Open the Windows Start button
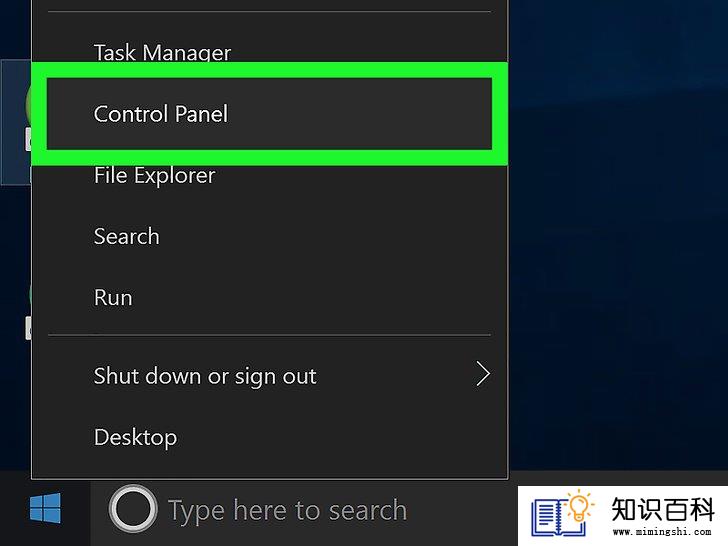 (45, 509)
